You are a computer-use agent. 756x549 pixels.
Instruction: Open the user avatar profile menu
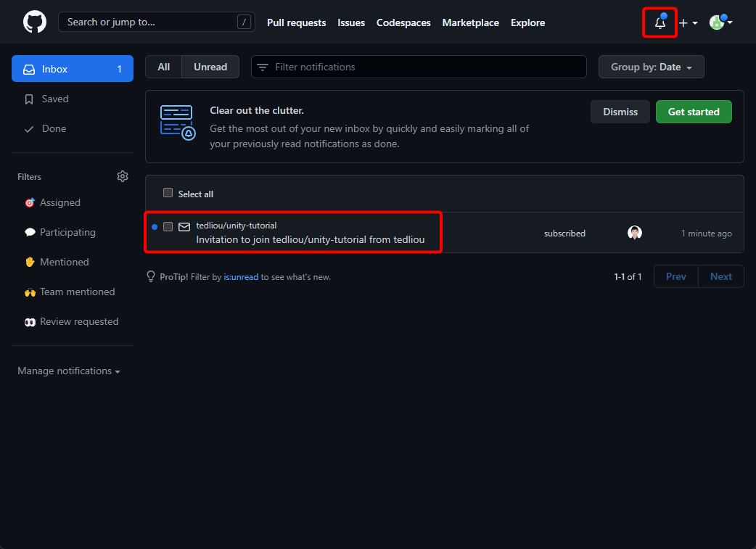pos(720,22)
